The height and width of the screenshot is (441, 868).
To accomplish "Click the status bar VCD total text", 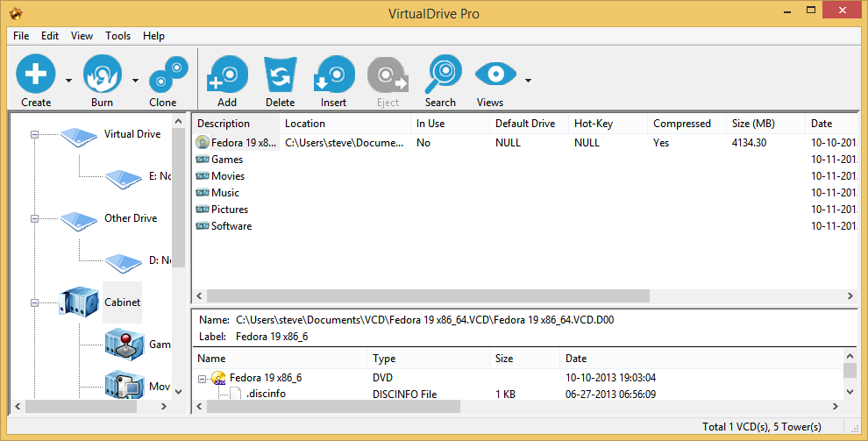I will coord(762,427).
